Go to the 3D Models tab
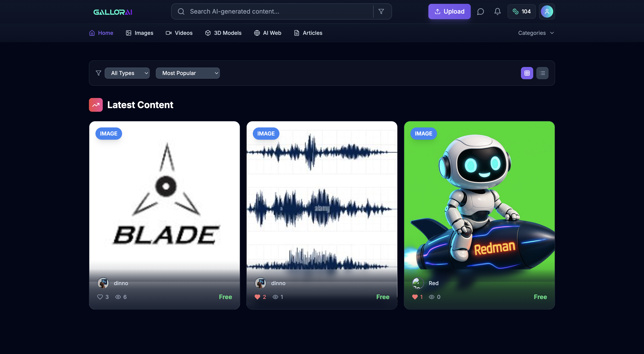 click(x=223, y=33)
